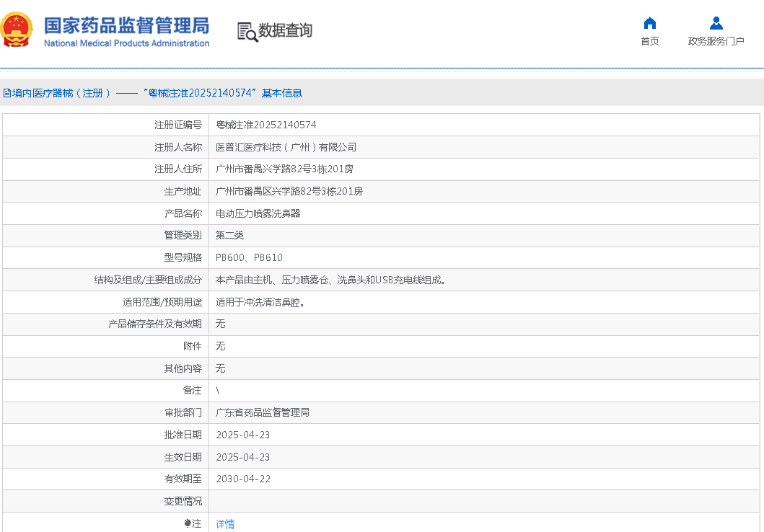Select model spec PB600、PB610
Screen dimensions: 764x532
pos(249,257)
